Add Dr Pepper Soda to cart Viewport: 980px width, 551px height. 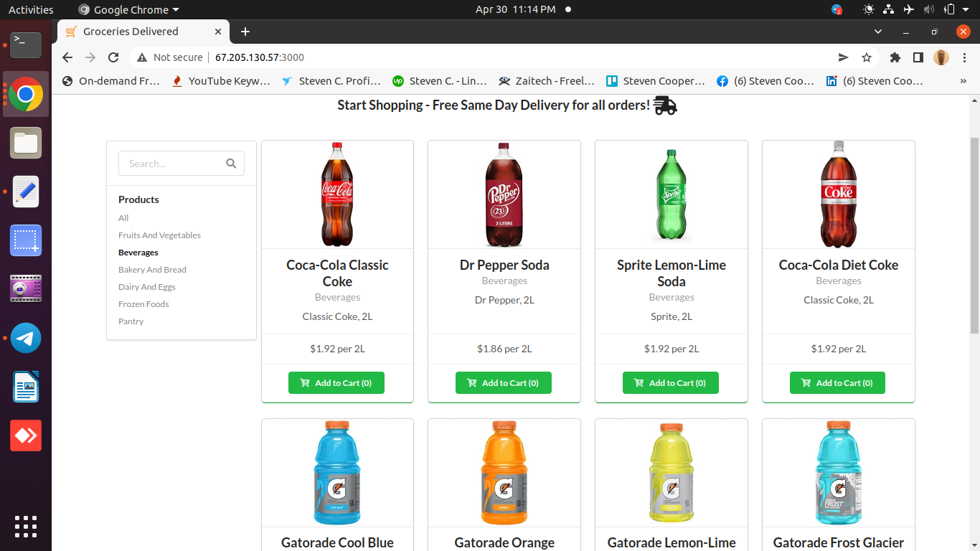pos(503,383)
